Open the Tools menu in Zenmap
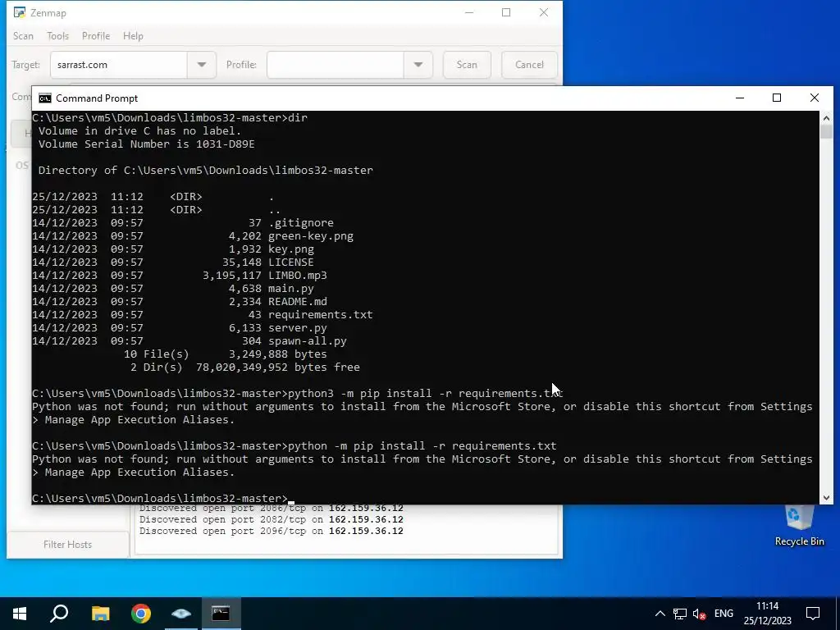Viewport: 840px width, 630px height. click(58, 36)
